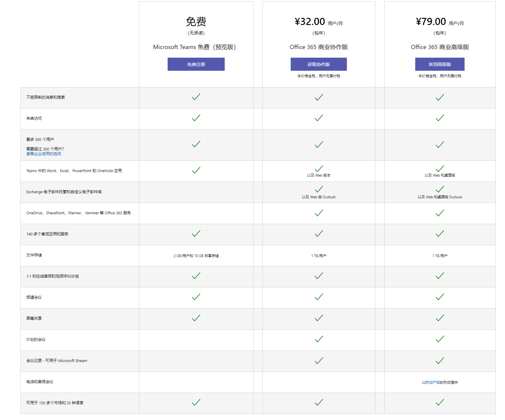Screen dimensions: 505x420
Task: Click checkmark above 以及 Web 和桌面版 Outlook
Action: (x=440, y=189)
